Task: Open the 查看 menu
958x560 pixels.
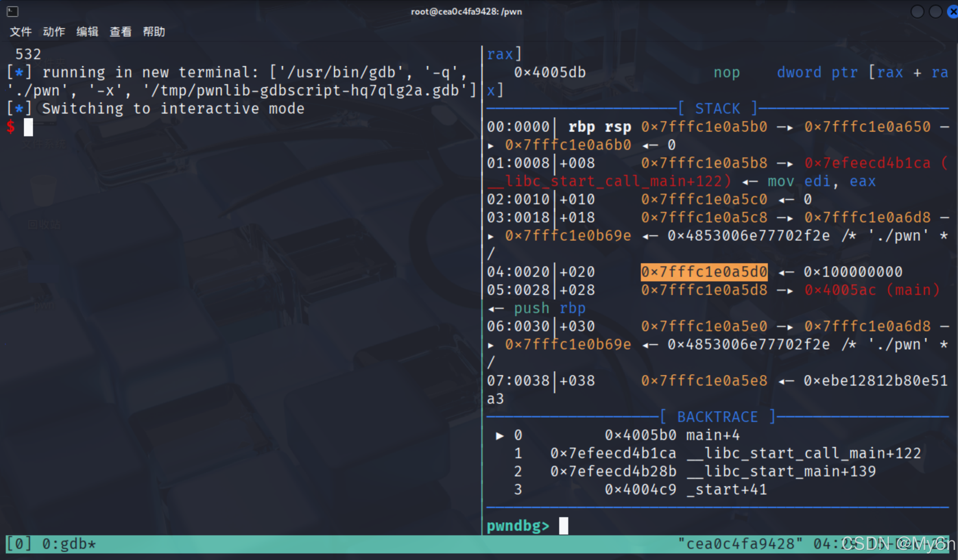Action: [x=120, y=32]
